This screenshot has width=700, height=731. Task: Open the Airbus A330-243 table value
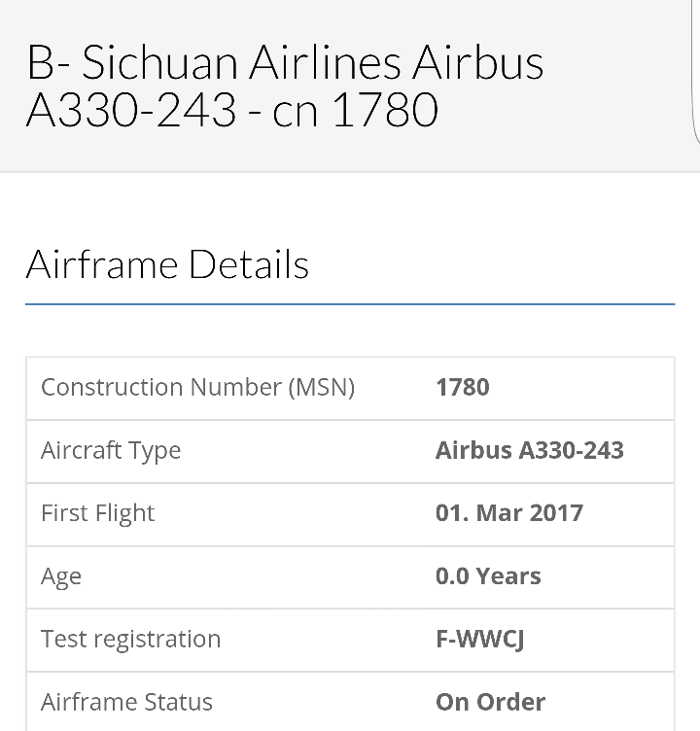pyautogui.click(x=529, y=450)
